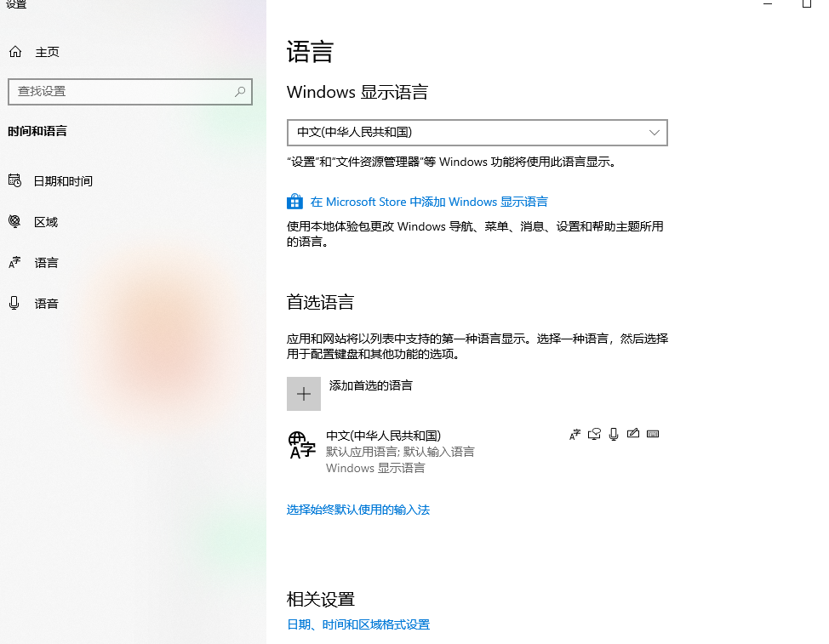The image size is (829, 644).
Task: Click the search magnifier icon in settings search
Action: [240, 92]
